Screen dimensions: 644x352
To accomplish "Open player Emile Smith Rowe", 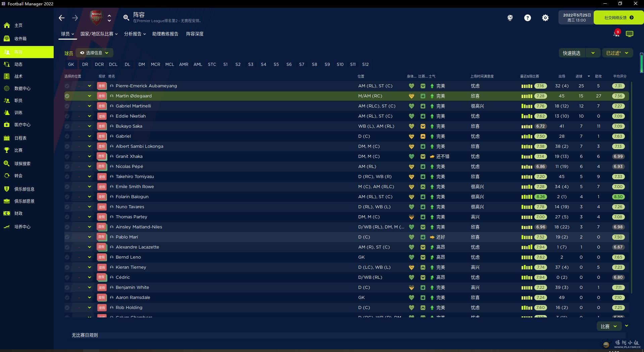I will (x=135, y=187).
